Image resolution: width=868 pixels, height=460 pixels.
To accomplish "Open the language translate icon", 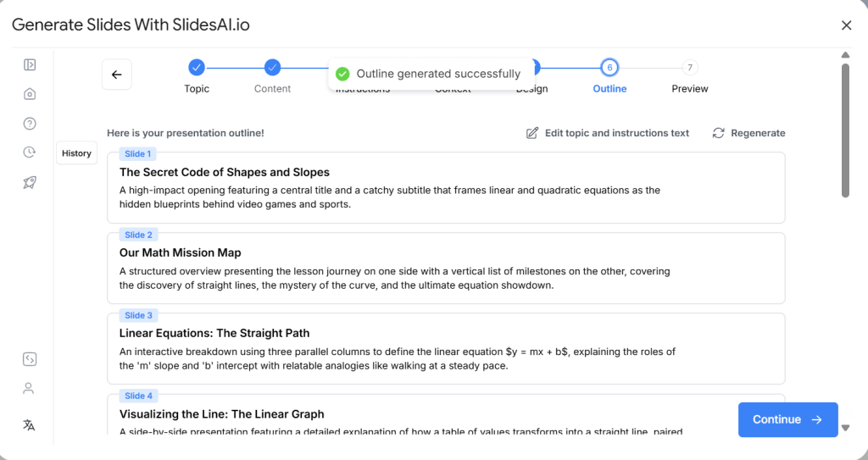I will coord(29,424).
